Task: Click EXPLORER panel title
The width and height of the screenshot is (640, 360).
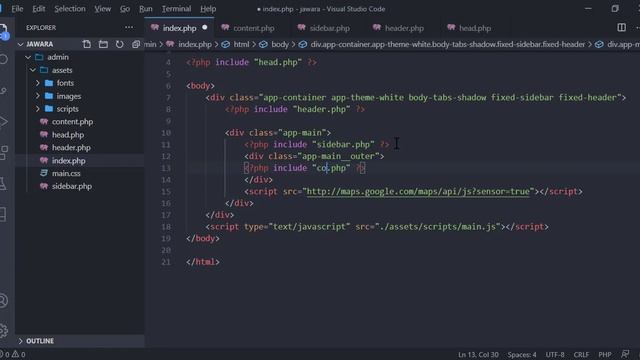Action: 41,27
